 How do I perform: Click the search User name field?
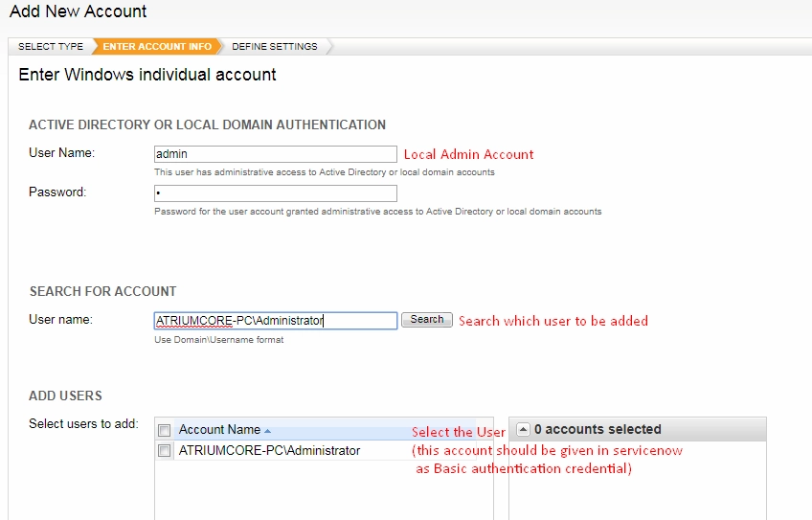coord(276,321)
